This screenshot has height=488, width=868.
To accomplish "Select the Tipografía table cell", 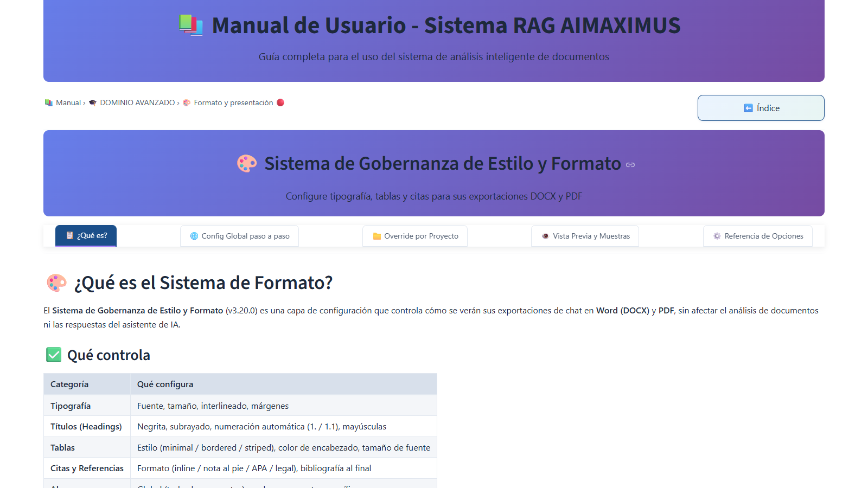I will (x=87, y=406).
